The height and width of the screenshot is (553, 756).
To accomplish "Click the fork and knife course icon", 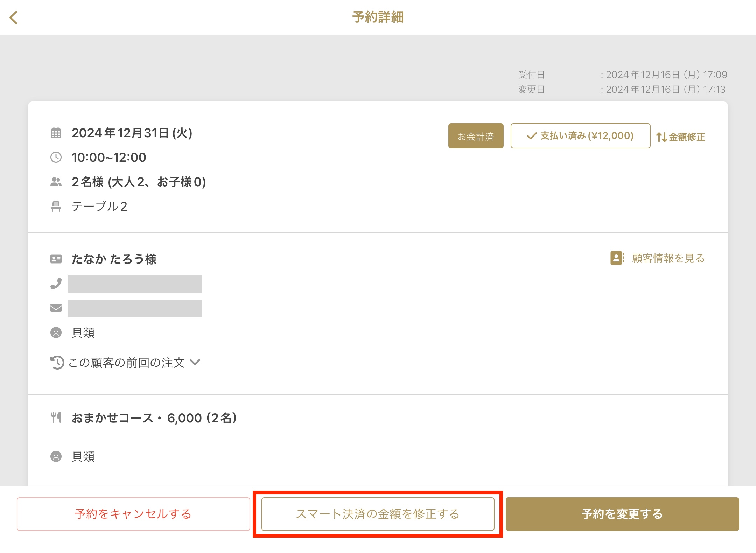I will (x=56, y=417).
